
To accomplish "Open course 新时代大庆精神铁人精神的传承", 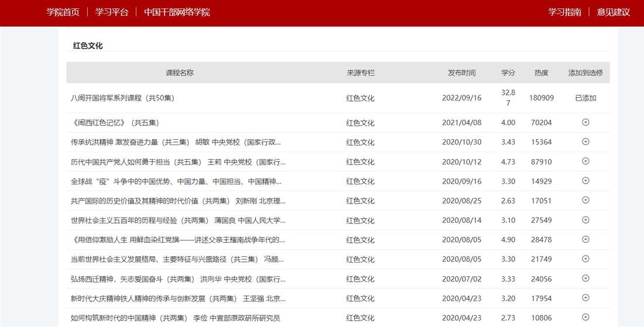I will [178, 298].
